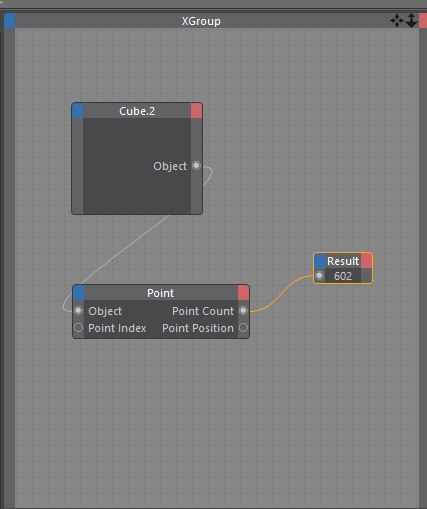Screen dimensions: 427x509
Task: Click the Point Position output port
Action: pos(244,328)
